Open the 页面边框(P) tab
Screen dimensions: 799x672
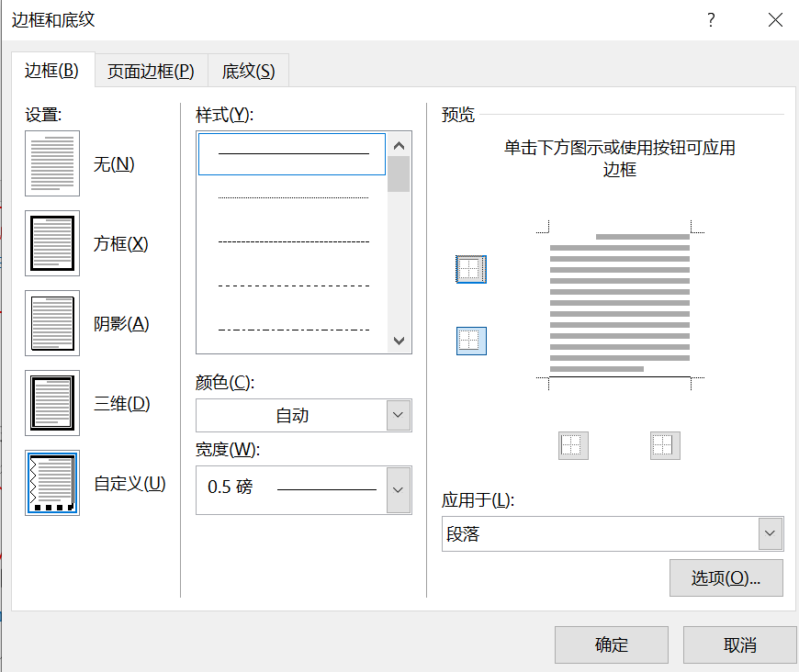point(151,71)
